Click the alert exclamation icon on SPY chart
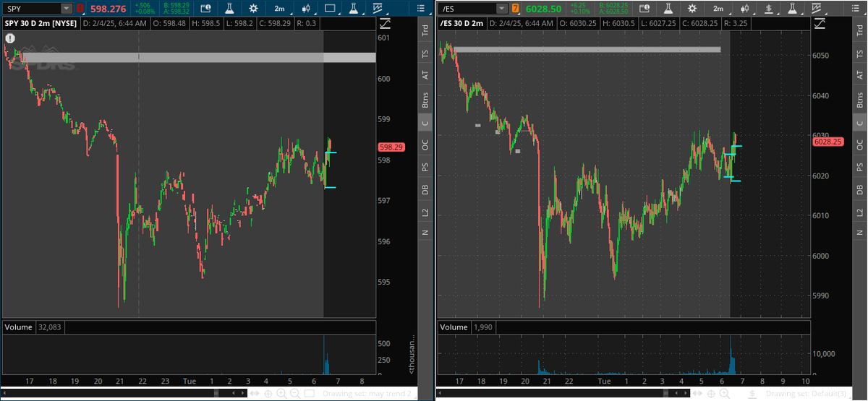Screen dimensions: 868x401 click(x=9, y=37)
